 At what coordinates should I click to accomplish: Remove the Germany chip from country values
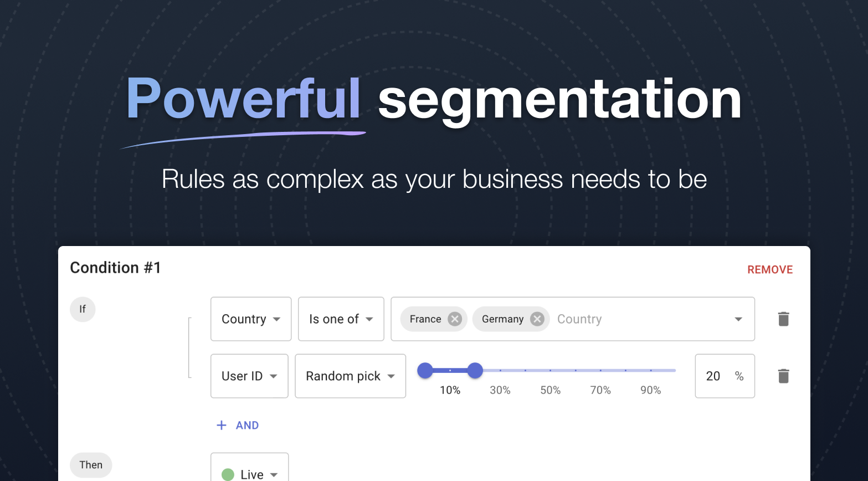point(536,319)
